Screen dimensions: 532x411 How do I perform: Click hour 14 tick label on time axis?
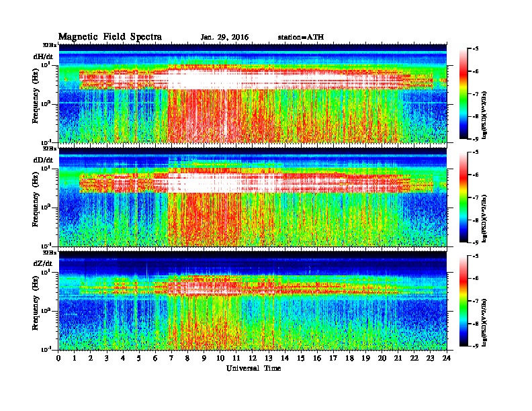[x=285, y=358]
